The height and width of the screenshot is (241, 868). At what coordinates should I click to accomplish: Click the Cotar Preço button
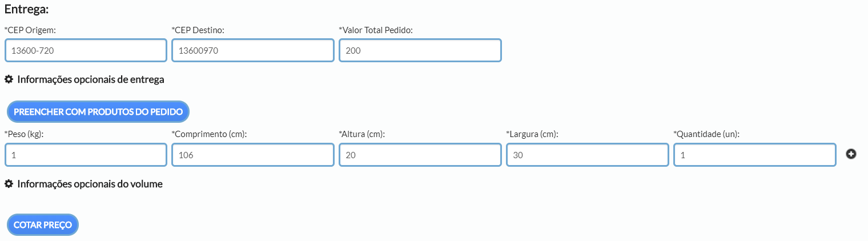[42, 225]
